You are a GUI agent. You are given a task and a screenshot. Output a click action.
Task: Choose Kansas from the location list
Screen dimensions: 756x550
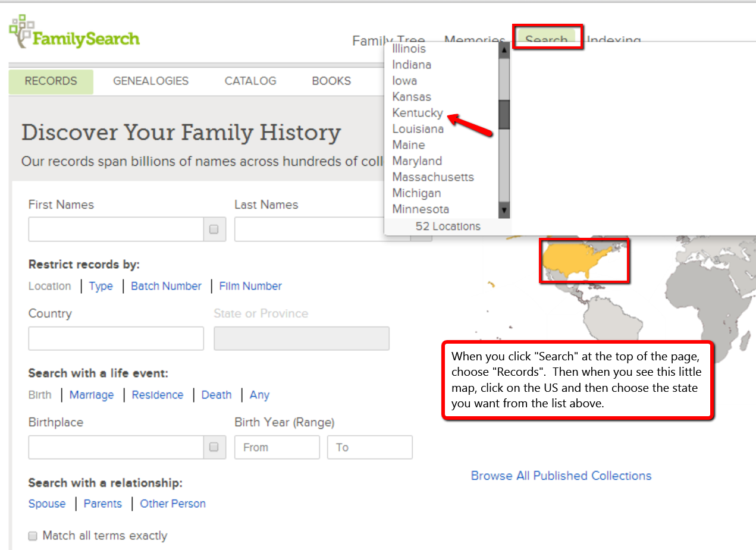[x=412, y=97]
